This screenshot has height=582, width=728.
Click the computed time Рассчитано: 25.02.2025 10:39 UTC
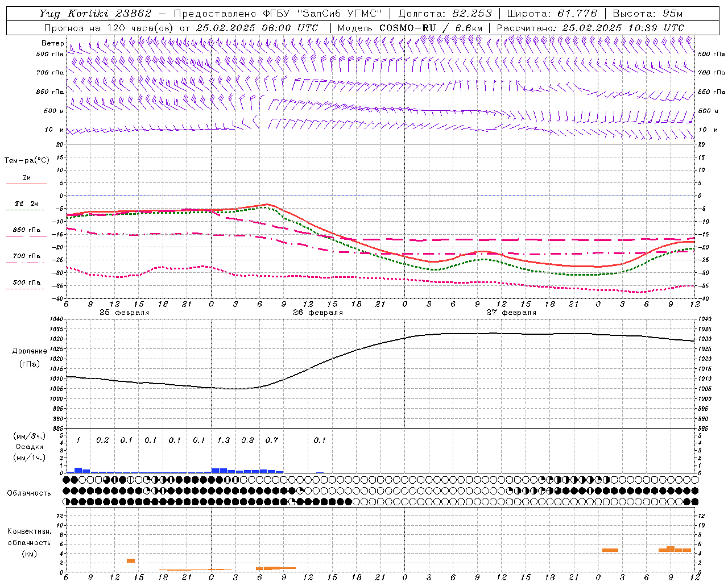click(590, 28)
